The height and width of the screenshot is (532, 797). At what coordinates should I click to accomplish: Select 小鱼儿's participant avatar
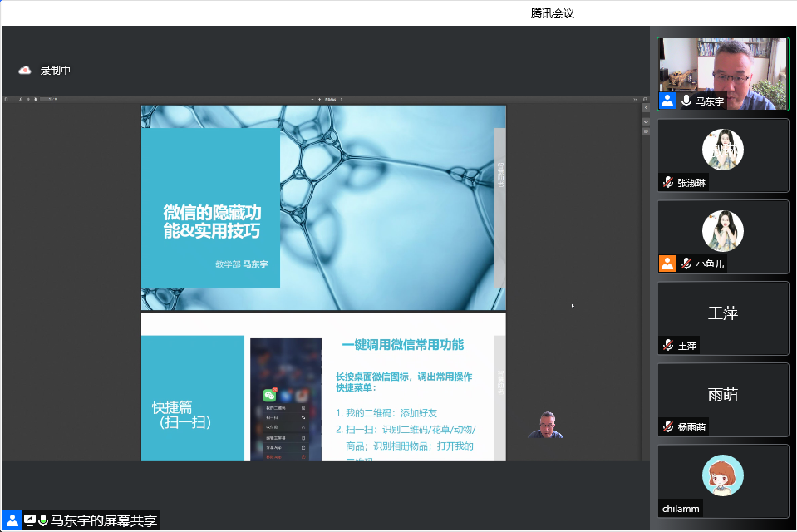click(723, 231)
